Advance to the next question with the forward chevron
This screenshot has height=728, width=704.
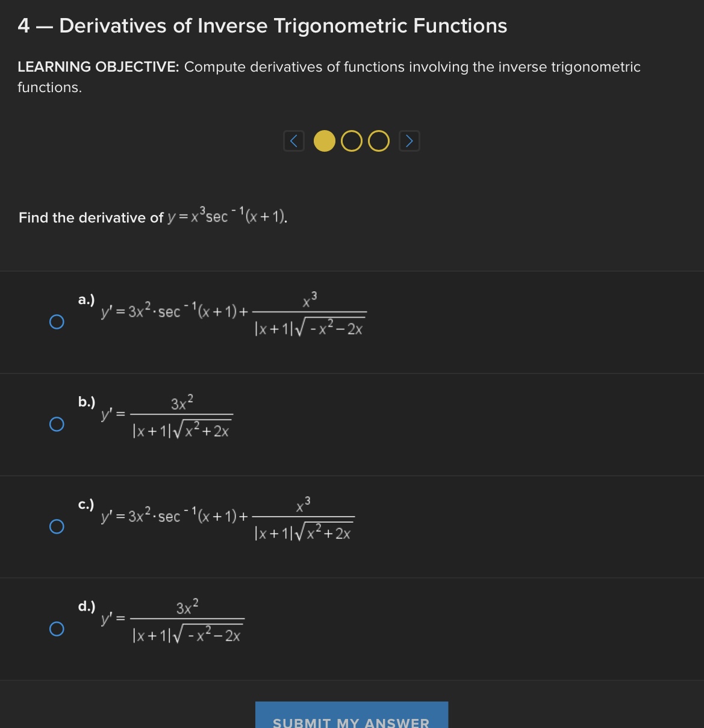click(x=410, y=140)
